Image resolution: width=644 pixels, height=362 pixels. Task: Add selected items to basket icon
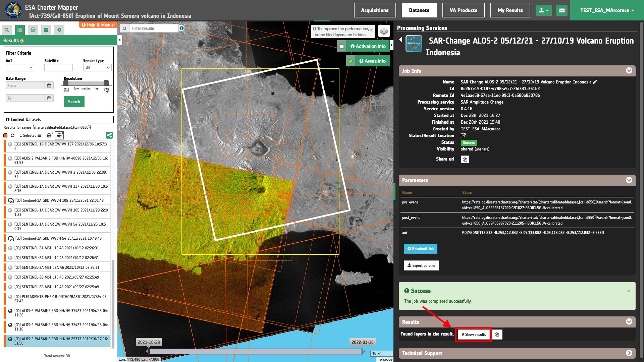point(49,135)
